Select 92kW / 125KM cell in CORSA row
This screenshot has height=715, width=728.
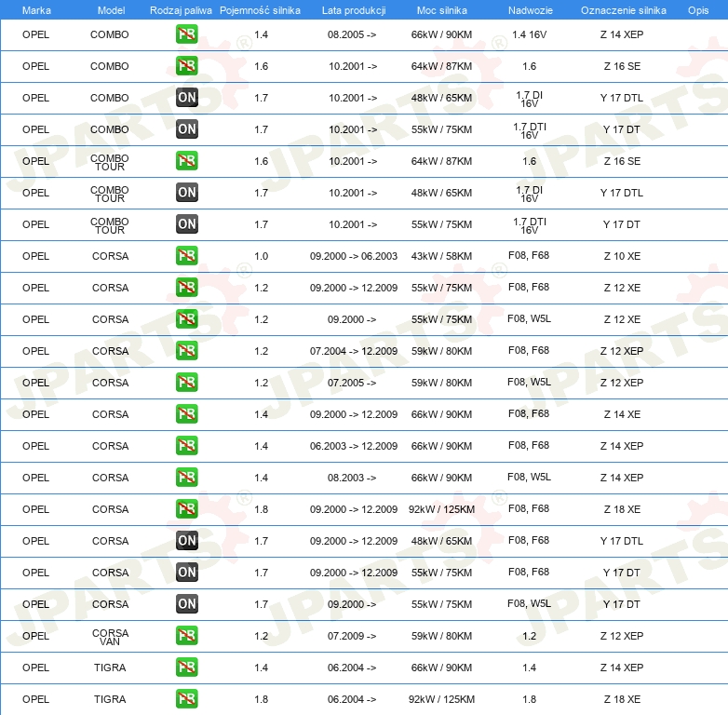[x=441, y=509]
